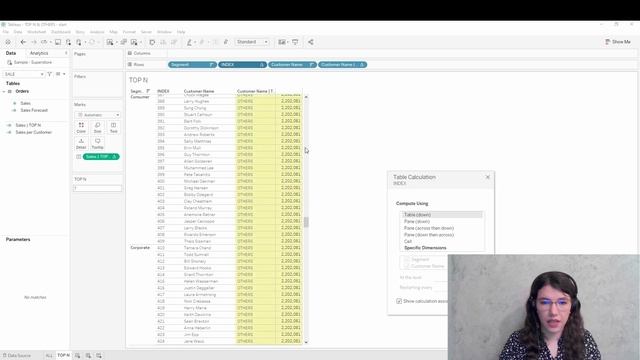Click the Size card in Marks
This screenshot has width=640, height=360.
pos(97,128)
